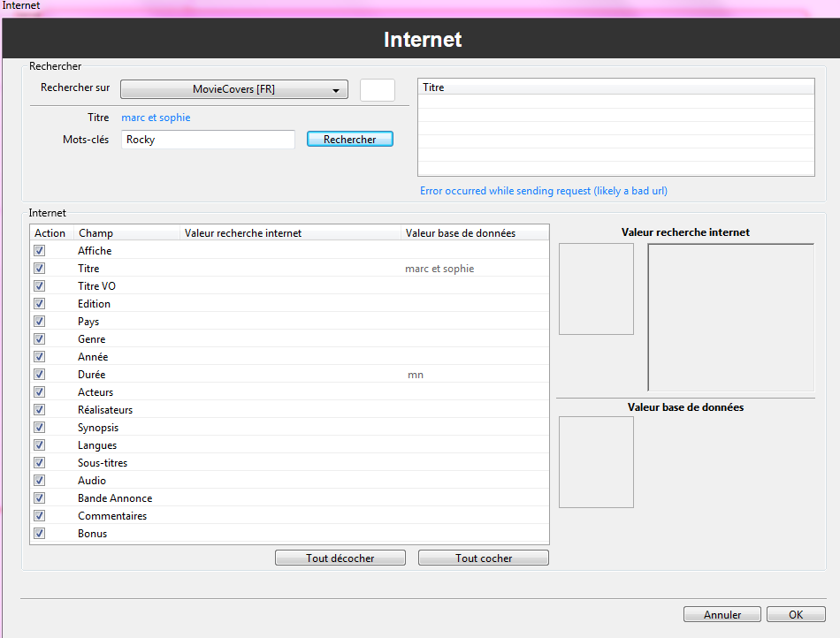This screenshot has height=638, width=840.
Task: Click the database value poster thumbnail box
Action: [x=596, y=462]
